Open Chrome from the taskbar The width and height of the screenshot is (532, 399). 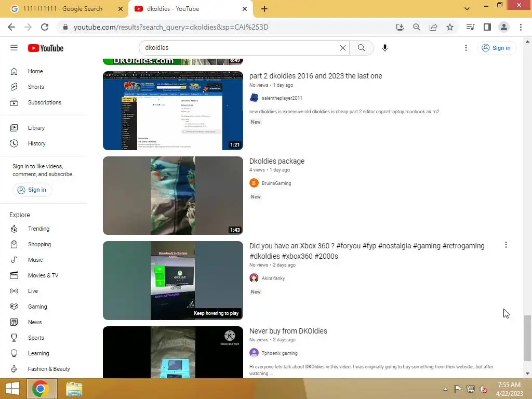[41, 389]
